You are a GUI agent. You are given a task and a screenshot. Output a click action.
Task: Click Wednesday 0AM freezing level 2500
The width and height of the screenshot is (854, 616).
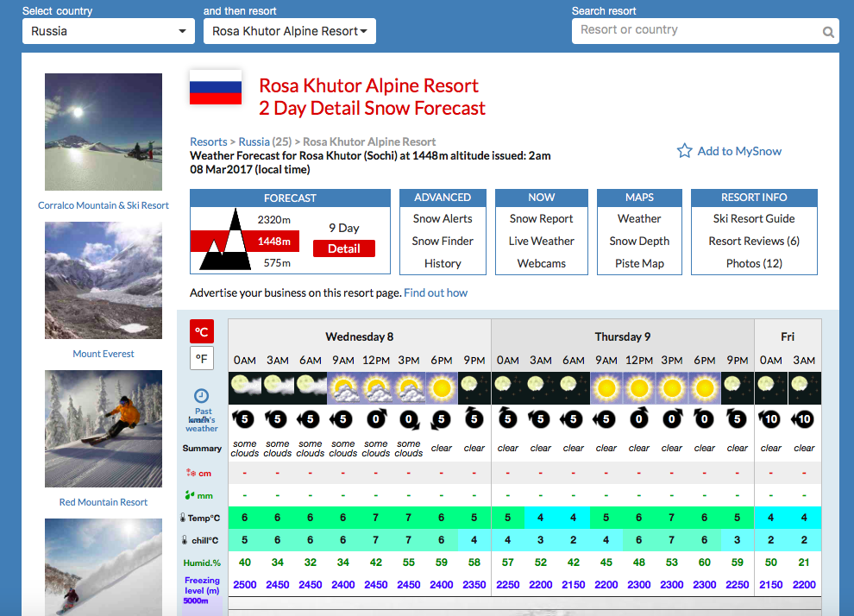244,584
